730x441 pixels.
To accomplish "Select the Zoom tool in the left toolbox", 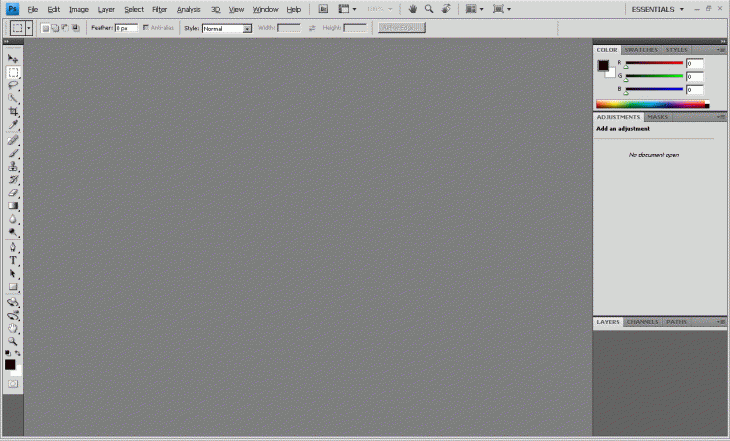I will [x=13, y=341].
